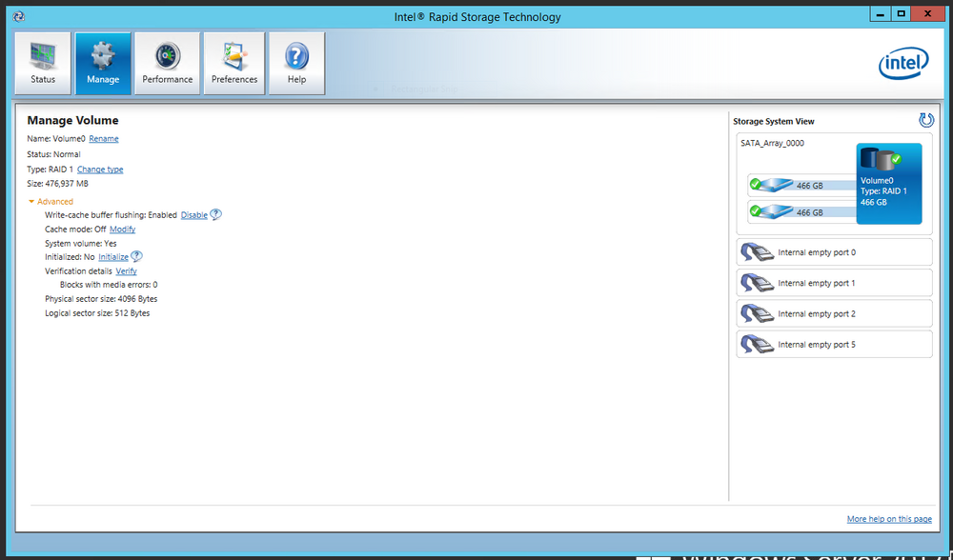Select the Volume0 RAID 1 volume block
The image size is (953, 560).
888,184
